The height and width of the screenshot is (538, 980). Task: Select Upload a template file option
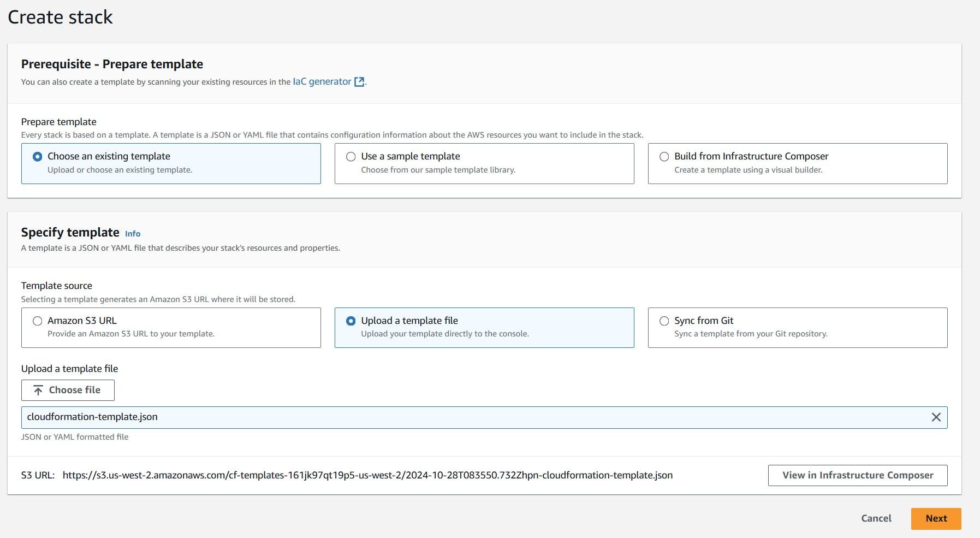[x=351, y=321]
